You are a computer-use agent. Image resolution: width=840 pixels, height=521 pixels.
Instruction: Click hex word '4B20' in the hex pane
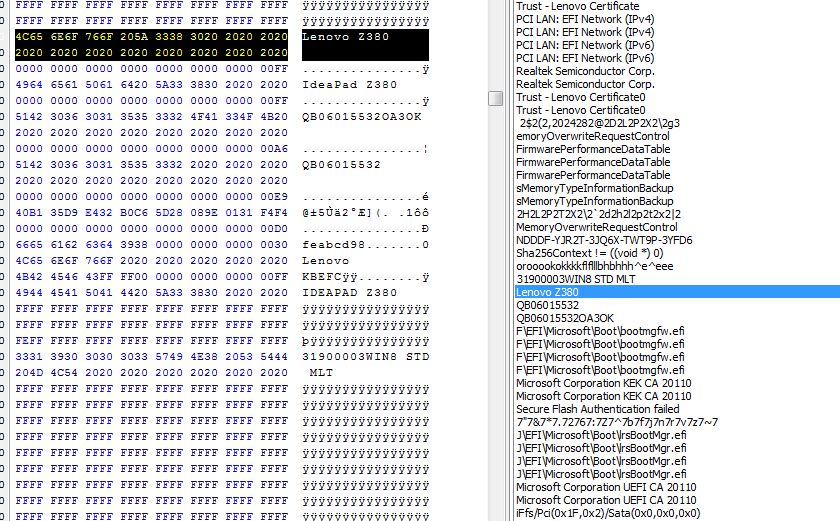[274, 116]
